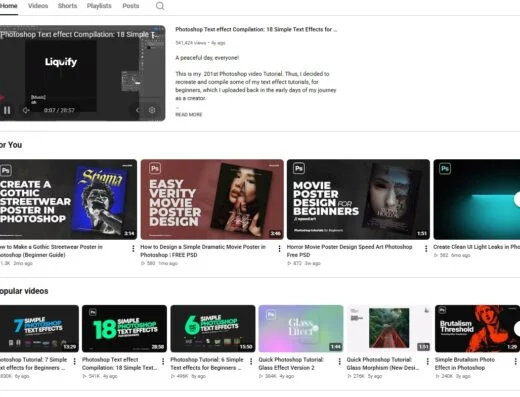Click 'A peaceful day, everyone!' description line
The image size is (520, 397).
tap(207, 58)
